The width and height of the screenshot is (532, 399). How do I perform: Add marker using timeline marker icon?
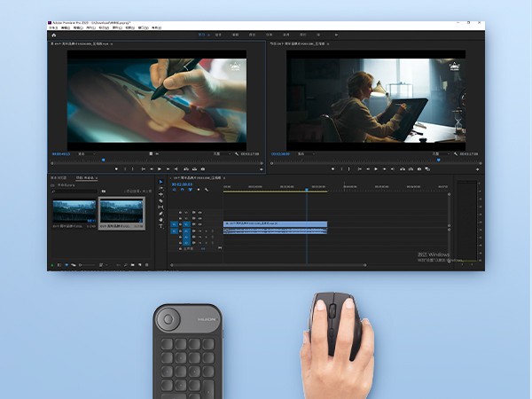point(199,190)
